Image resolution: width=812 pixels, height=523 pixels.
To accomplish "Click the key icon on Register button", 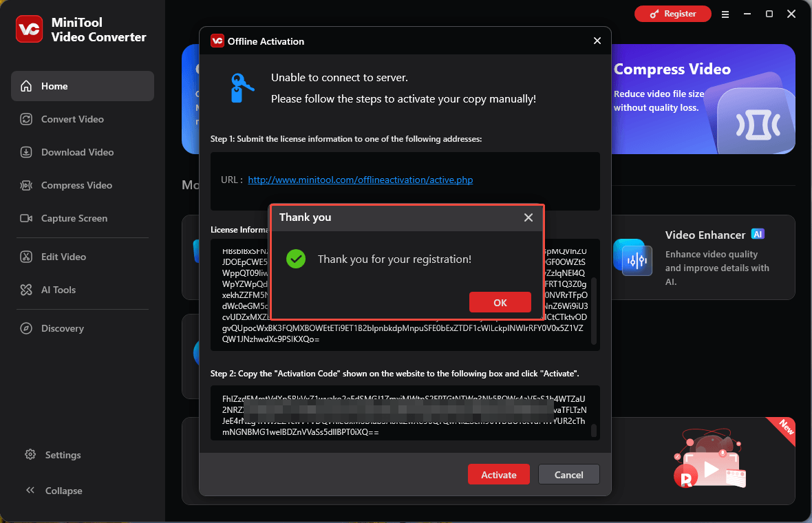I will pyautogui.click(x=654, y=14).
